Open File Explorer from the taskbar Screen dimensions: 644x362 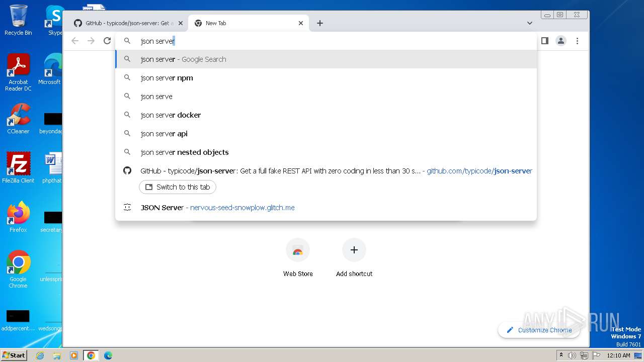click(57, 355)
